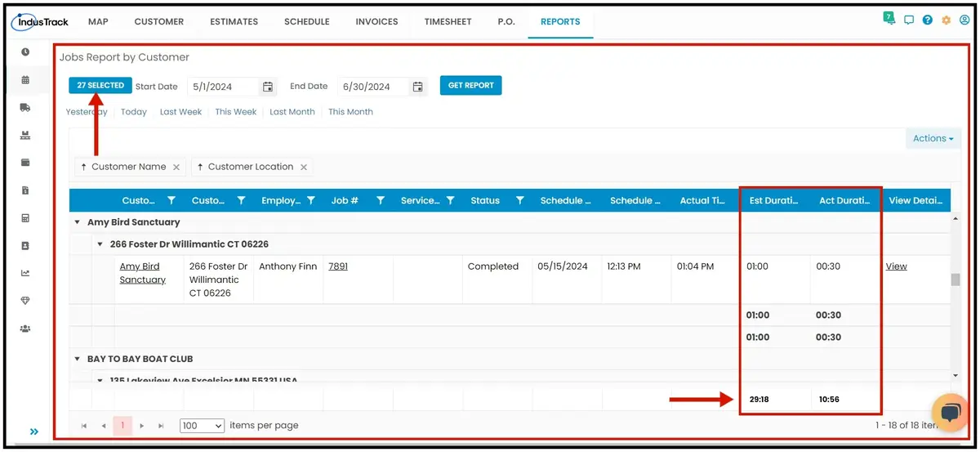Go to next page of results
The image size is (980, 452).
click(x=142, y=426)
